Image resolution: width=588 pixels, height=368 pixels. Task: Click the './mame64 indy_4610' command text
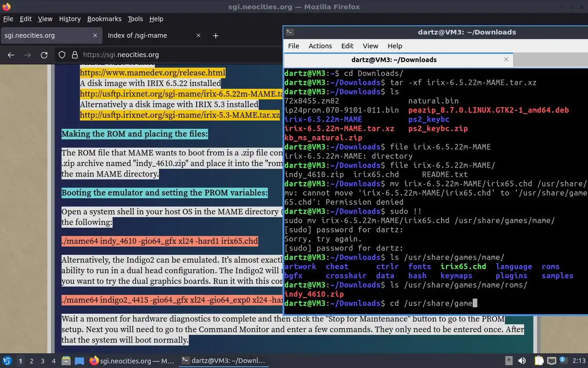[x=160, y=241]
